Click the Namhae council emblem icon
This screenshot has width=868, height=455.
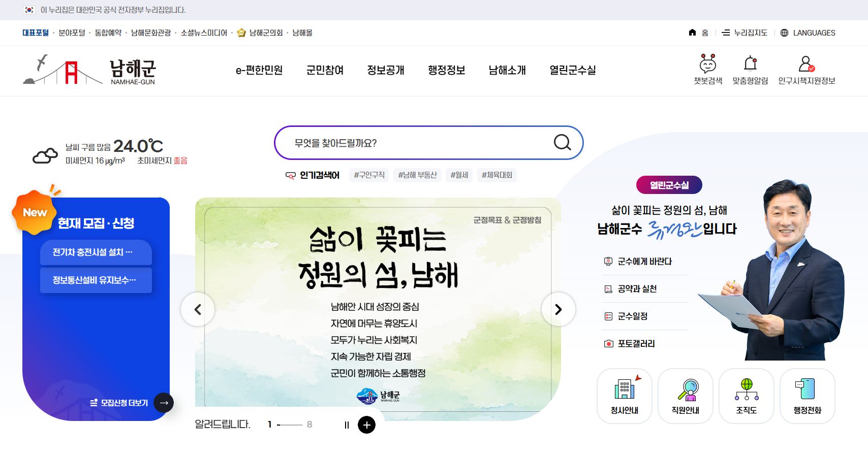[x=242, y=32]
